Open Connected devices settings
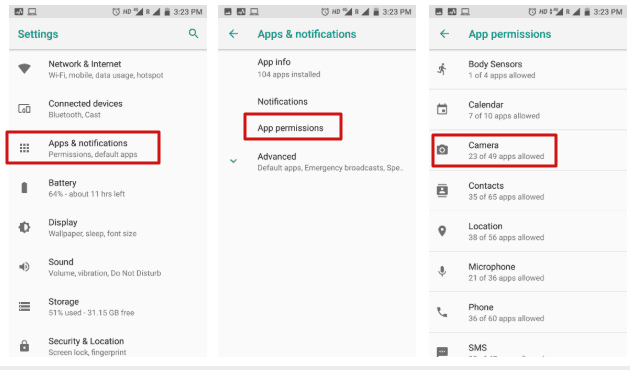Viewport: 630px width, 370px height. (x=108, y=109)
